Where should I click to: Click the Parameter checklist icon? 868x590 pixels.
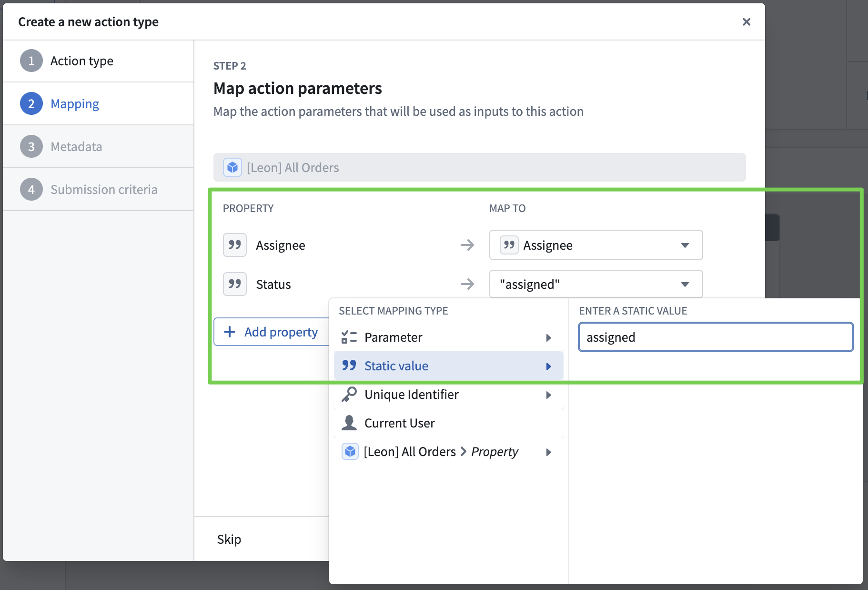[349, 337]
